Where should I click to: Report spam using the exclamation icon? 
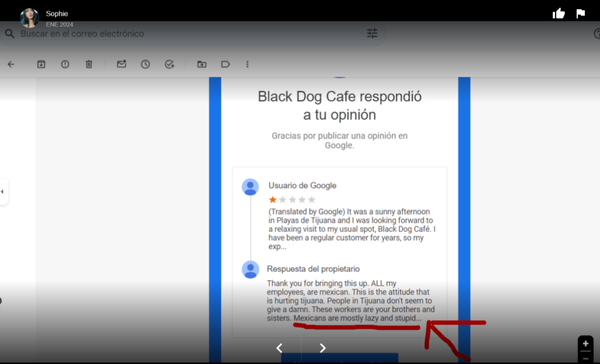click(x=65, y=64)
